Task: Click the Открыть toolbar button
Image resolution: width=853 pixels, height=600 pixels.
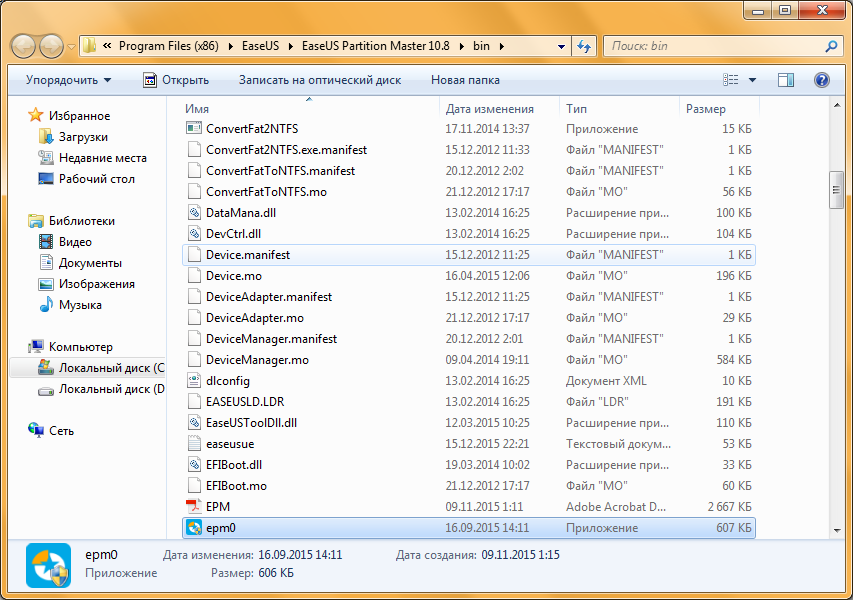Action: (x=176, y=80)
